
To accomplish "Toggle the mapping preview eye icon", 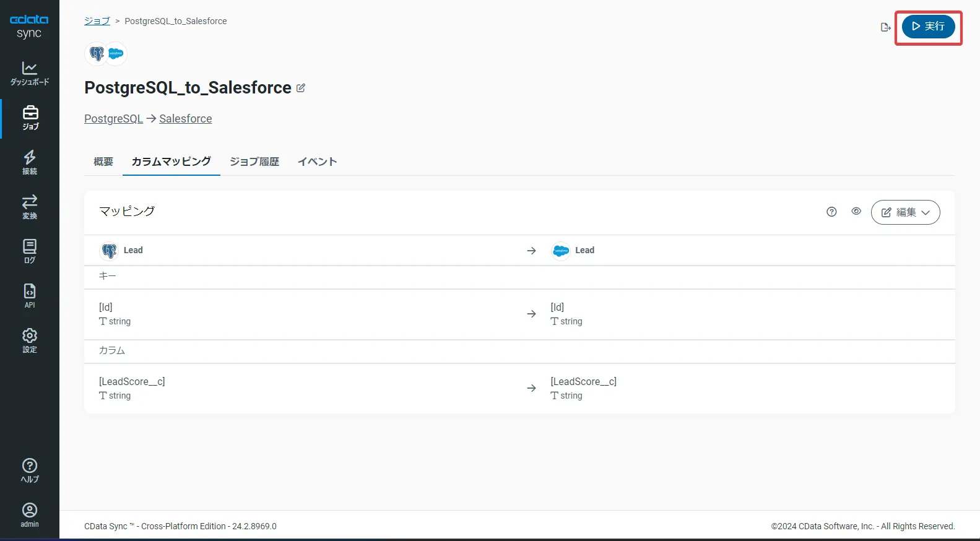I will [856, 211].
